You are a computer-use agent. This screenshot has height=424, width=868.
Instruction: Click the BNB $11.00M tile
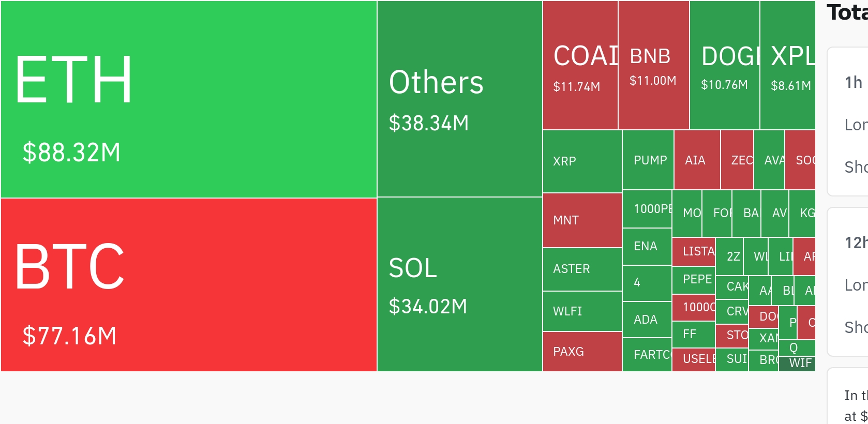coord(653,65)
